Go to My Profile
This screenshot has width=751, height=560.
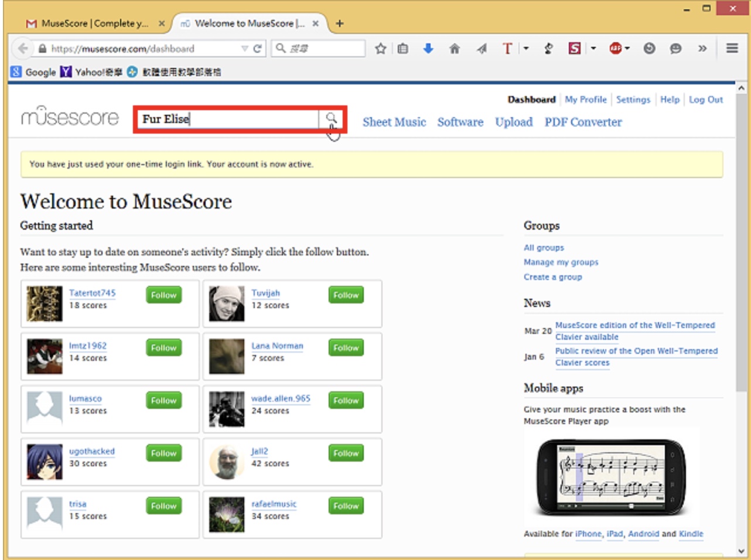tap(586, 100)
